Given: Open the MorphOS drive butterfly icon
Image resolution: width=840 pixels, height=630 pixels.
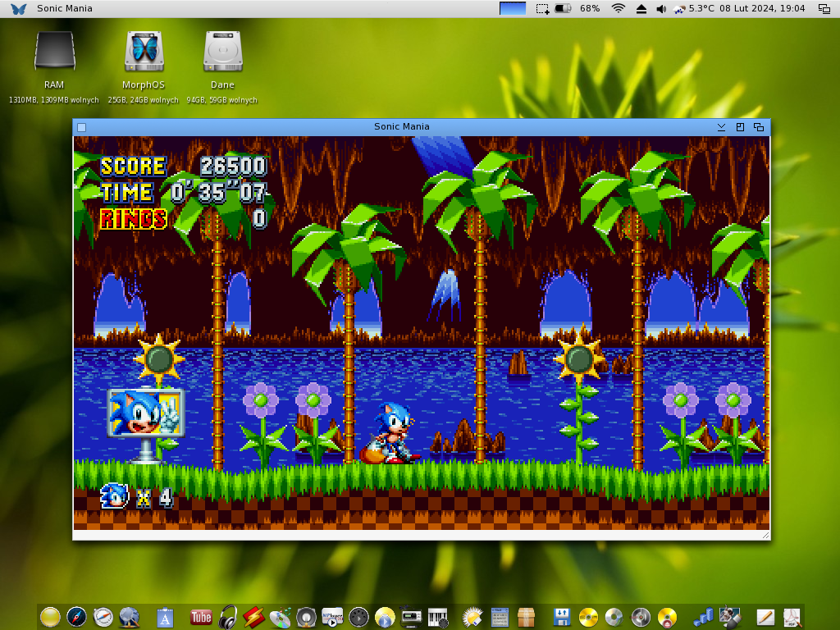Looking at the screenshot, I should pyautogui.click(x=144, y=51).
